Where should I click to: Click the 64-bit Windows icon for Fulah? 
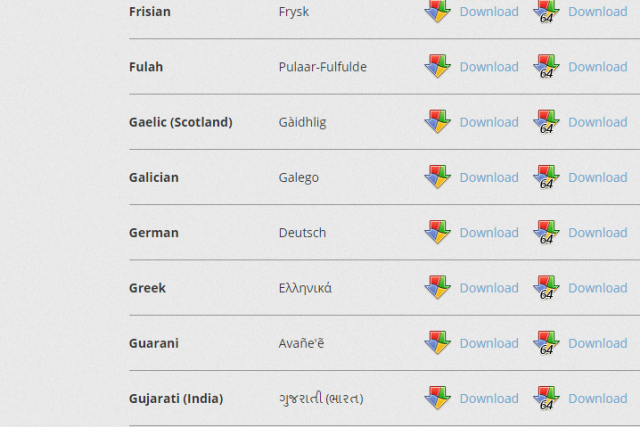[x=546, y=66]
